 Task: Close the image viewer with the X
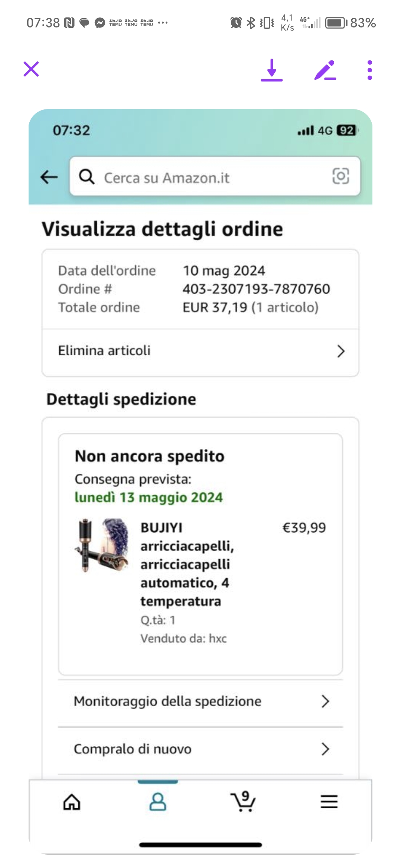coord(31,69)
